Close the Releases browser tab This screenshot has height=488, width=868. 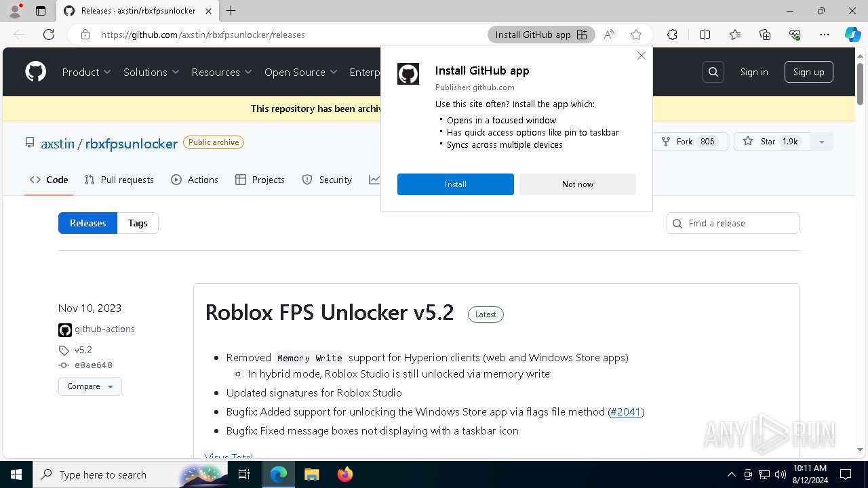[208, 11]
